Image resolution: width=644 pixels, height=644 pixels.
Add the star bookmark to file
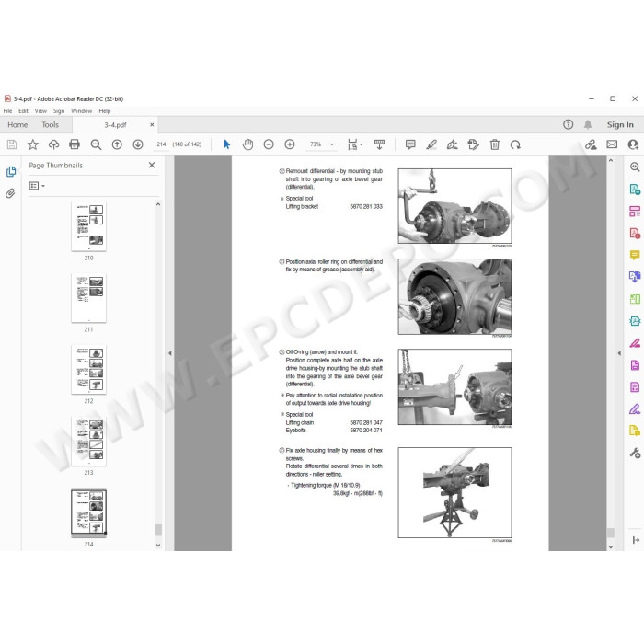click(33, 144)
